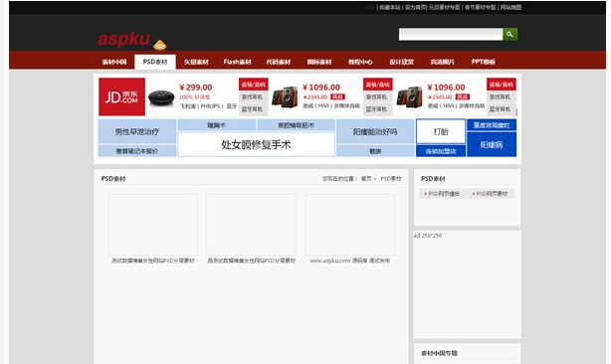This screenshot has height=364, width=611.
Task: Open the Flash素材 navigation item
Action: (x=237, y=62)
